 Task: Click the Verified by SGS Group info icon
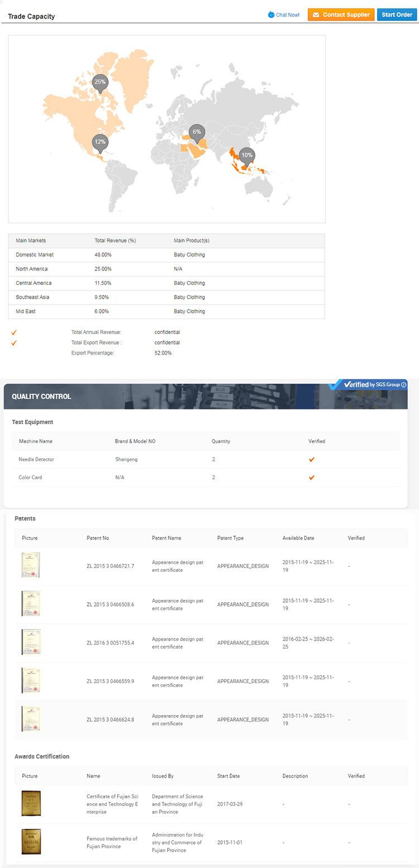(x=404, y=385)
